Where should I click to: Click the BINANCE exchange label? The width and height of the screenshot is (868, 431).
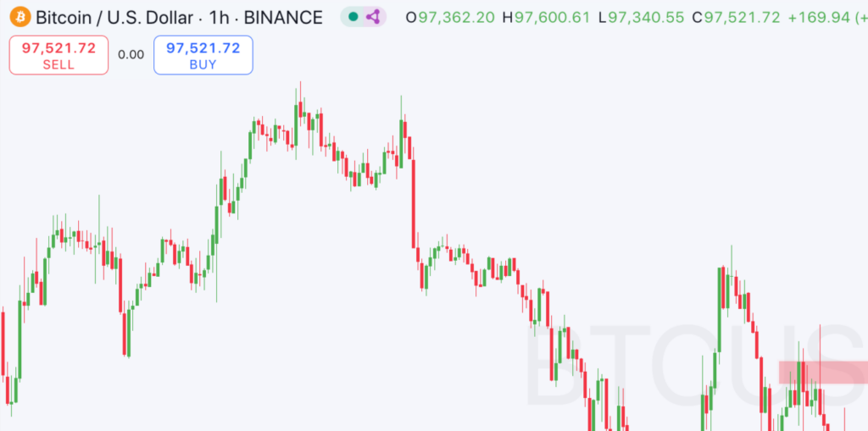click(x=282, y=17)
